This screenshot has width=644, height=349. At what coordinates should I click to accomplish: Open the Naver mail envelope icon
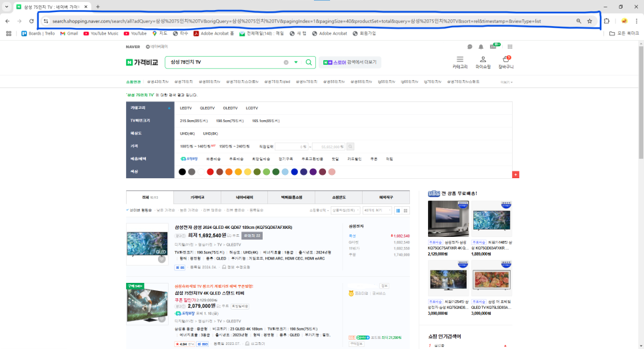(x=494, y=46)
